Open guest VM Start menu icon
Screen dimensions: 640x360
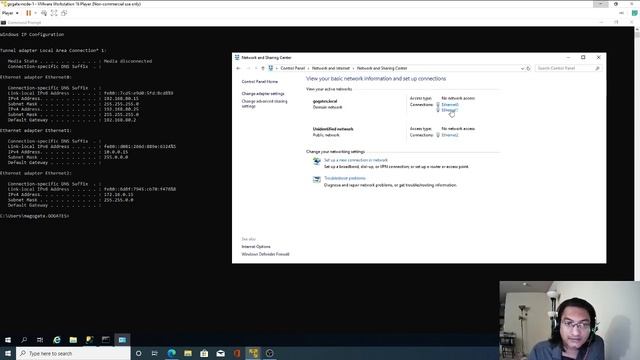(x=8, y=340)
